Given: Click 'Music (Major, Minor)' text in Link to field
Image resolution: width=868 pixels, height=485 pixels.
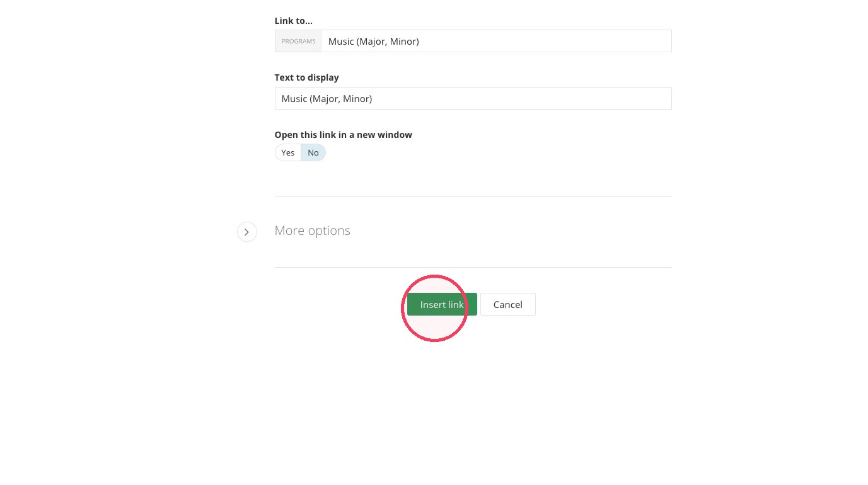Looking at the screenshot, I should pyautogui.click(x=374, y=41).
